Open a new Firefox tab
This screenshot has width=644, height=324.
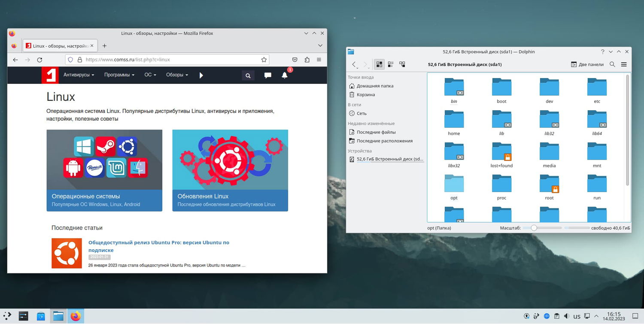coord(104,45)
